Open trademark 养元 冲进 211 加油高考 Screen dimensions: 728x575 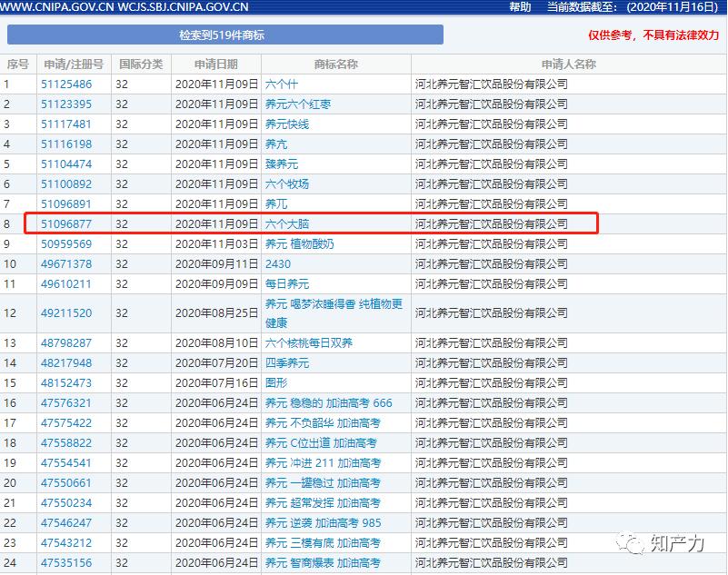[324, 462]
